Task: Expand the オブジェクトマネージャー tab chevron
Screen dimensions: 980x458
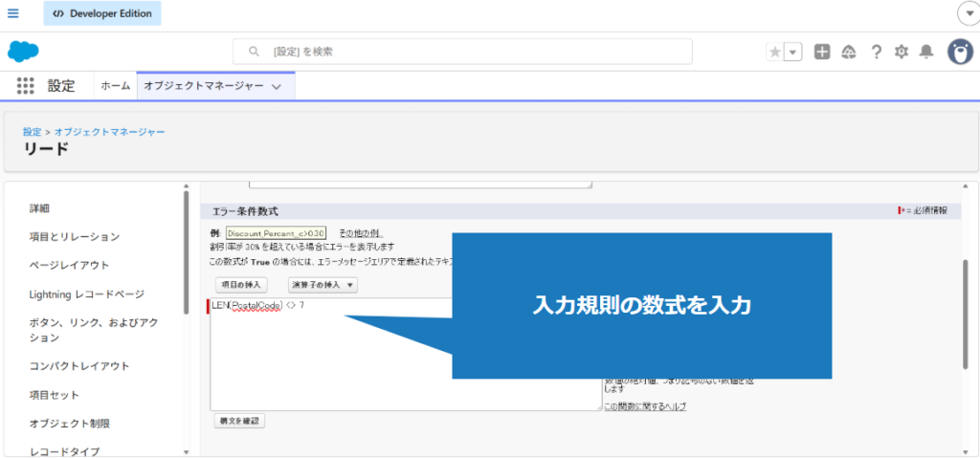Action: coord(277,86)
